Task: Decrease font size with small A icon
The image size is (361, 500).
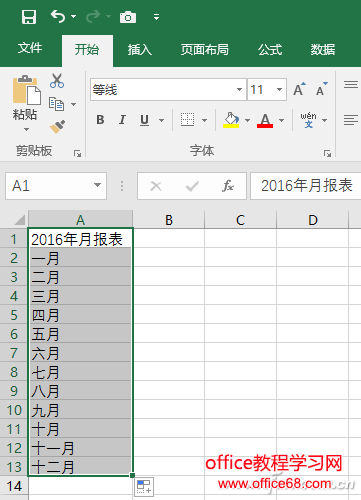Action: pos(322,89)
